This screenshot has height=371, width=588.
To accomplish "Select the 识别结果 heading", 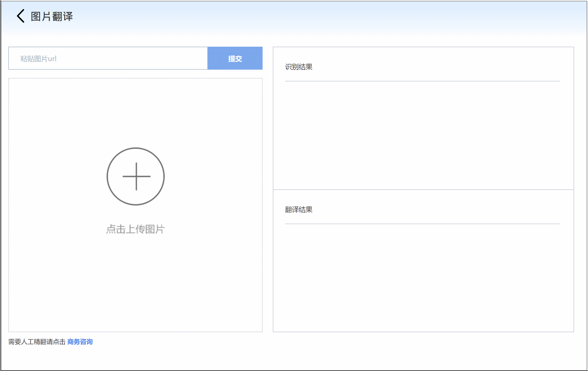I will (299, 67).
